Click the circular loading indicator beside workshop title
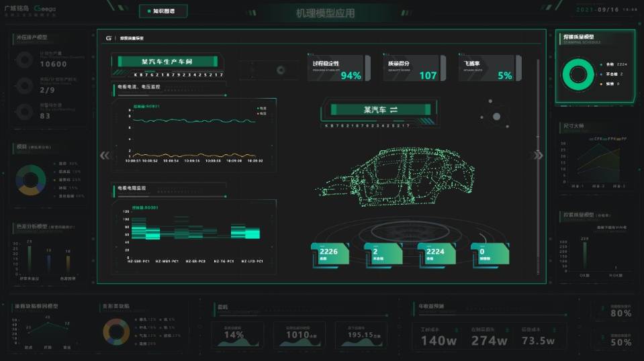 click(x=281, y=70)
